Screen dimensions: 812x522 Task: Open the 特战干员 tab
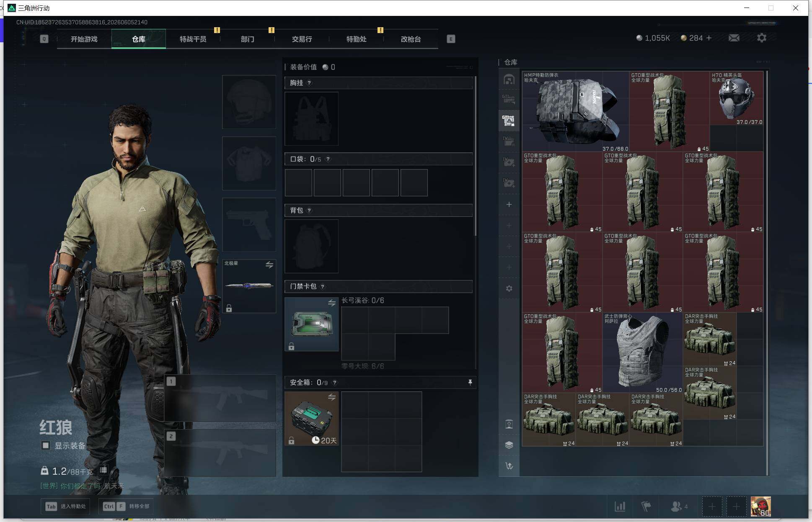pyautogui.click(x=193, y=39)
